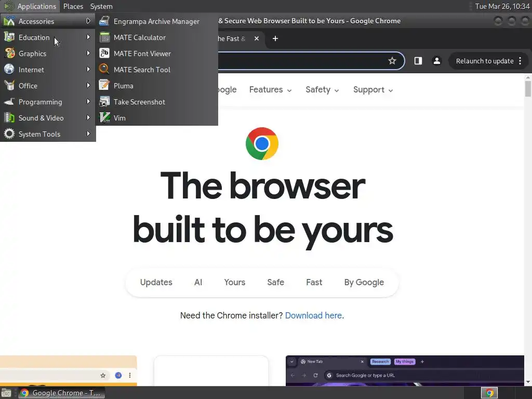Jump to the Fast section
The width and height of the screenshot is (532, 399).
(314, 282)
